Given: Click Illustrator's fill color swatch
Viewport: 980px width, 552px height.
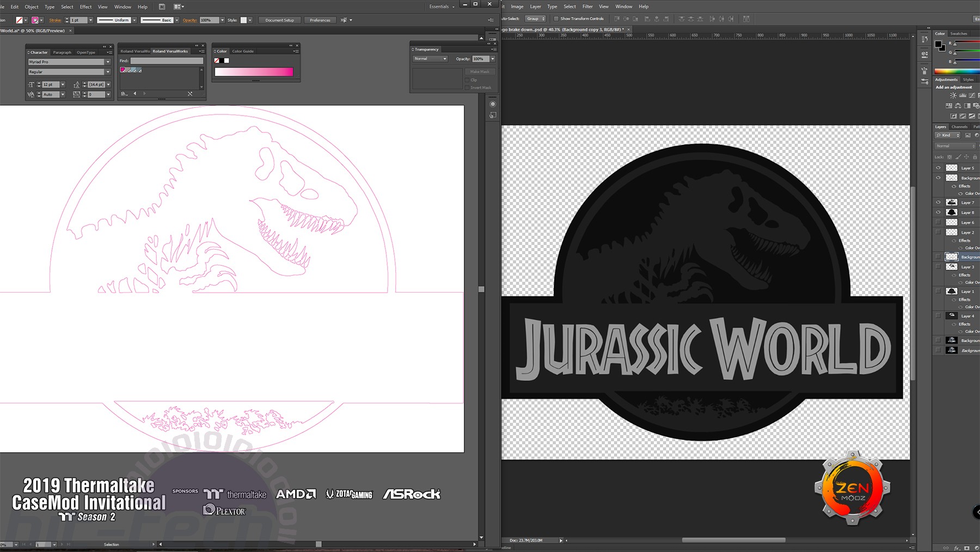Looking at the screenshot, I should [19, 20].
